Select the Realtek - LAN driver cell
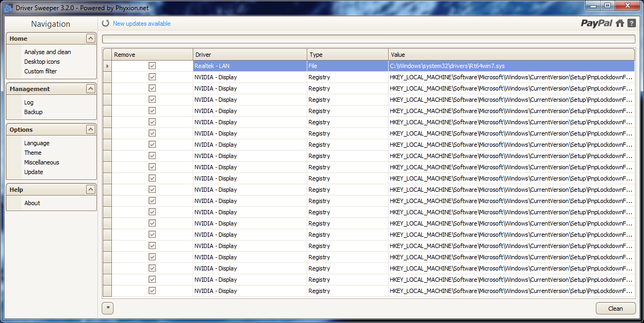Image resolution: width=644 pixels, height=323 pixels. pos(250,65)
